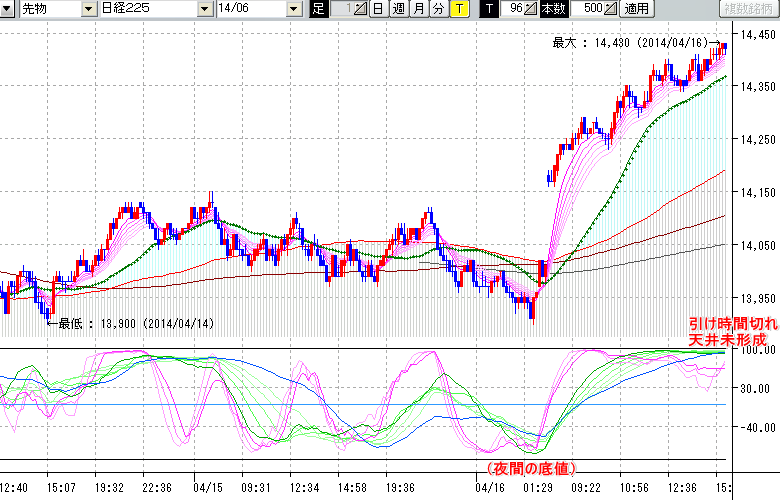Viewport: 780px width, 500px height.
Task: Select the 週 weekly timeframe button
Action: tap(398, 9)
